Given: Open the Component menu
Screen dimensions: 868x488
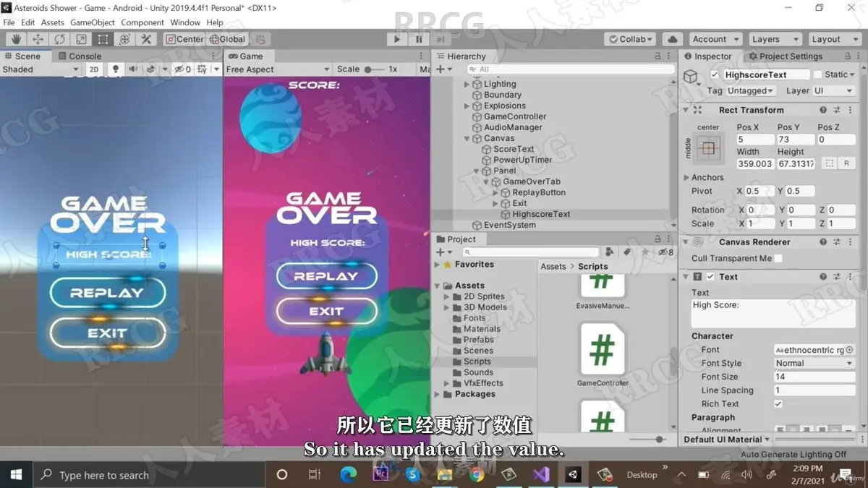Looking at the screenshot, I should click(142, 22).
